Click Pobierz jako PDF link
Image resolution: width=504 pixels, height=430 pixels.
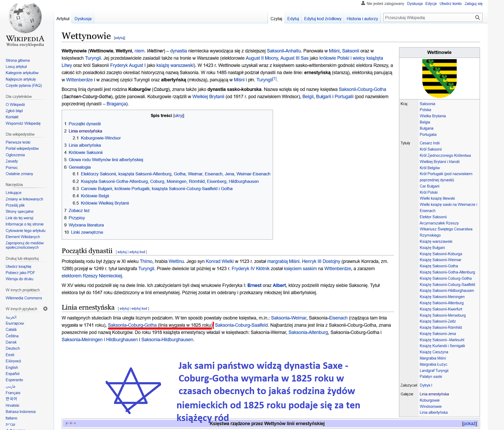[x=20, y=273]
